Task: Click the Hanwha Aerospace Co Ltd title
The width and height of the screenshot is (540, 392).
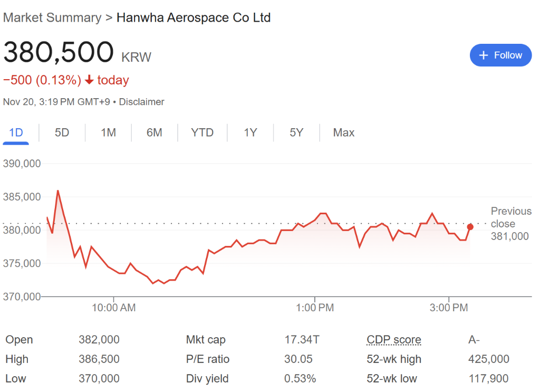Action: pyautogui.click(x=193, y=17)
